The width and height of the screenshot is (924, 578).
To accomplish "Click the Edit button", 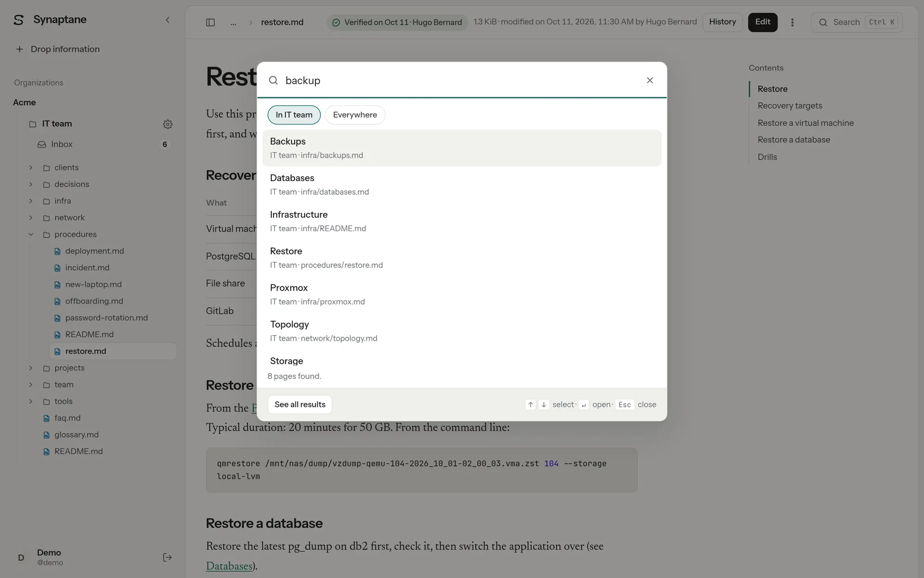I will (x=763, y=22).
